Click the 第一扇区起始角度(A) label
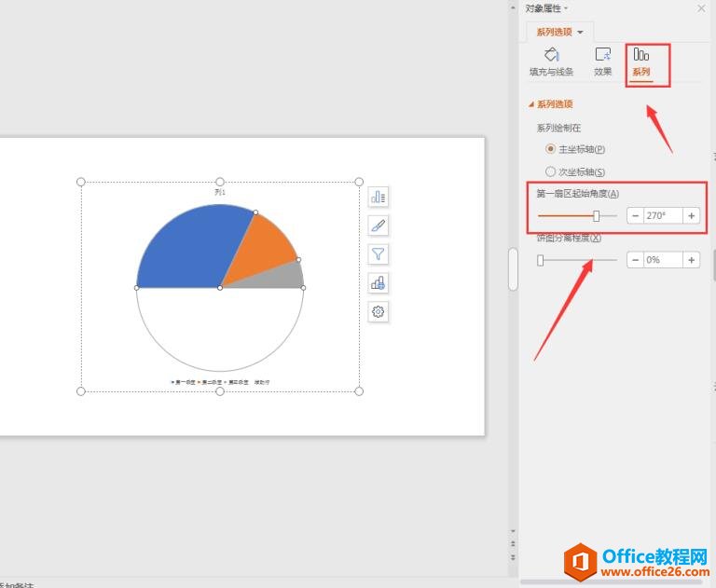The image size is (716, 588). coord(578,194)
